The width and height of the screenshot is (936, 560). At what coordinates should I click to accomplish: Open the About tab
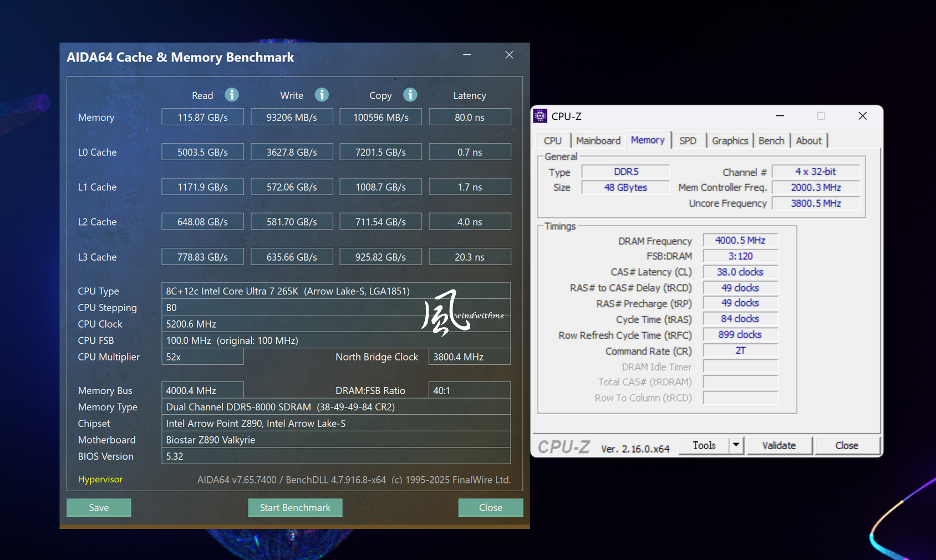coord(808,141)
